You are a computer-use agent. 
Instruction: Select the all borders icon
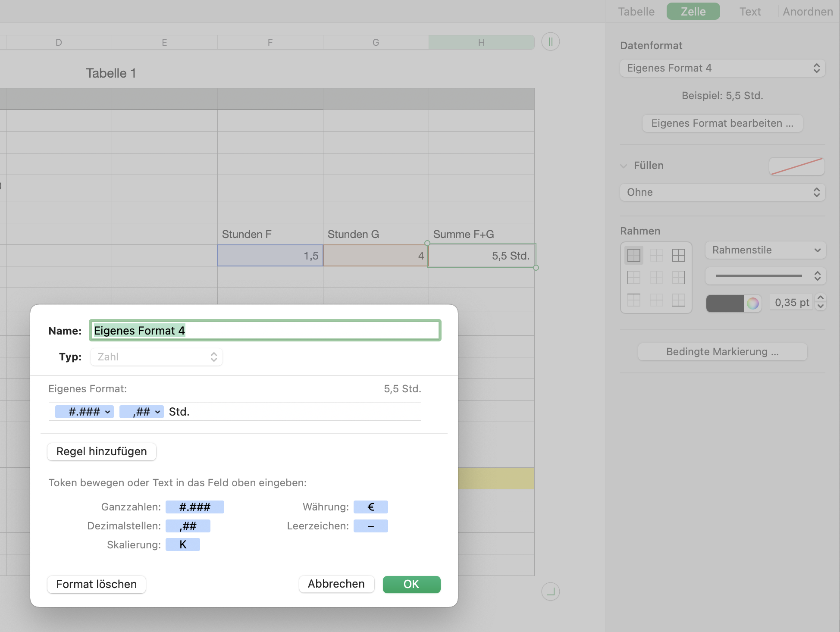click(x=678, y=255)
